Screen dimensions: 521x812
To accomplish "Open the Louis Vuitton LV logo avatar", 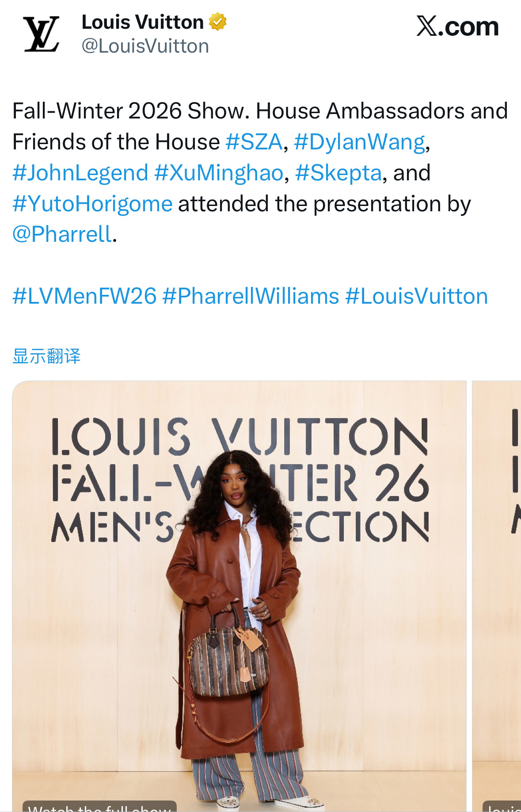I will click(x=42, y=34).
